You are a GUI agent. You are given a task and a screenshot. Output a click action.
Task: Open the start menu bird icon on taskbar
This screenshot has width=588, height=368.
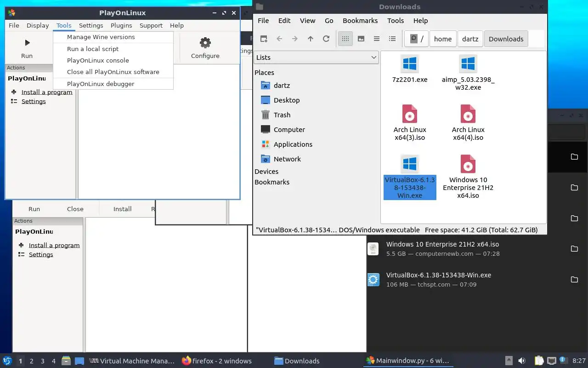[x=7, y=361]
